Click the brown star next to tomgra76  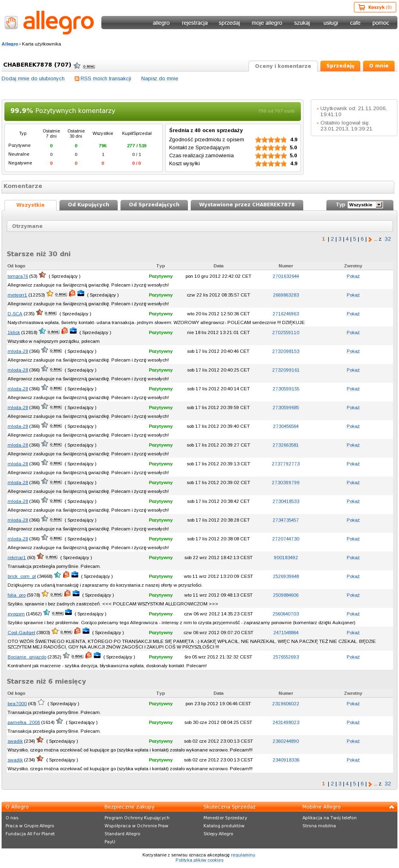(x=42, y=275)
